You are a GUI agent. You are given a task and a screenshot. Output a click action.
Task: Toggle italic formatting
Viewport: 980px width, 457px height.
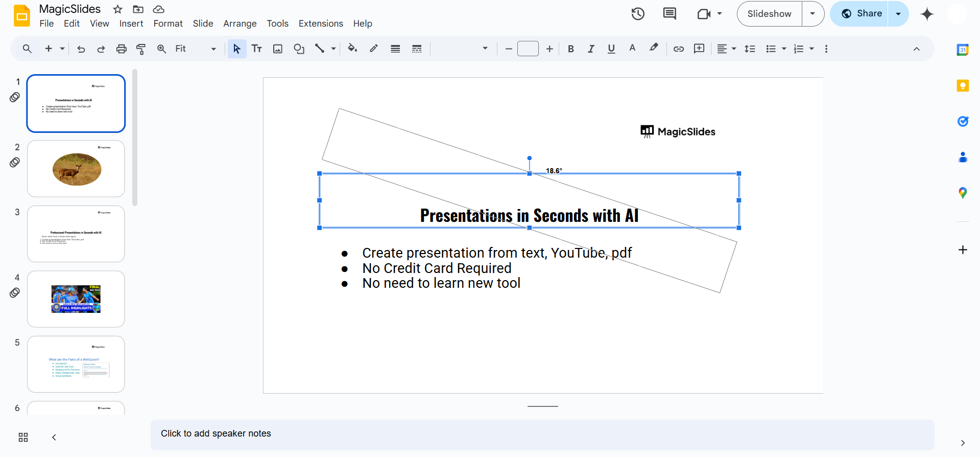[x=591, y=49]
